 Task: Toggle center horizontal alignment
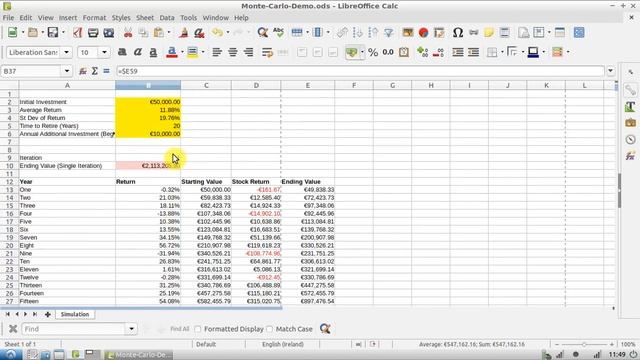[x=233, y=52]
